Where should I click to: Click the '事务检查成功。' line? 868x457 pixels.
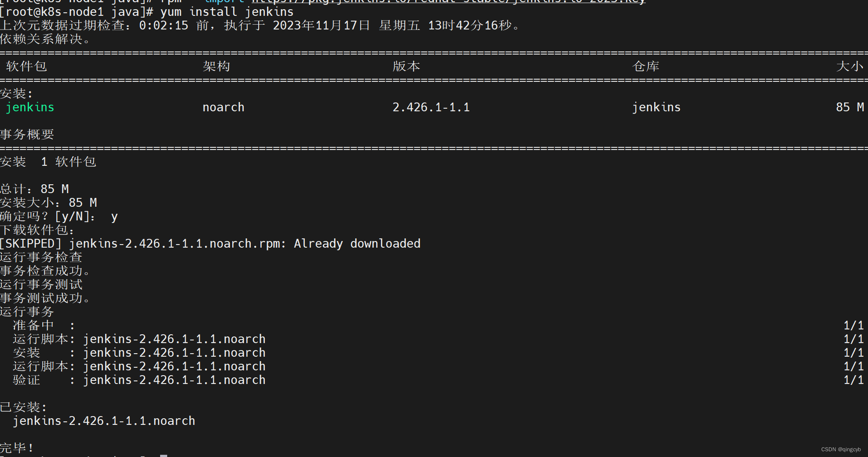(45, 271)
